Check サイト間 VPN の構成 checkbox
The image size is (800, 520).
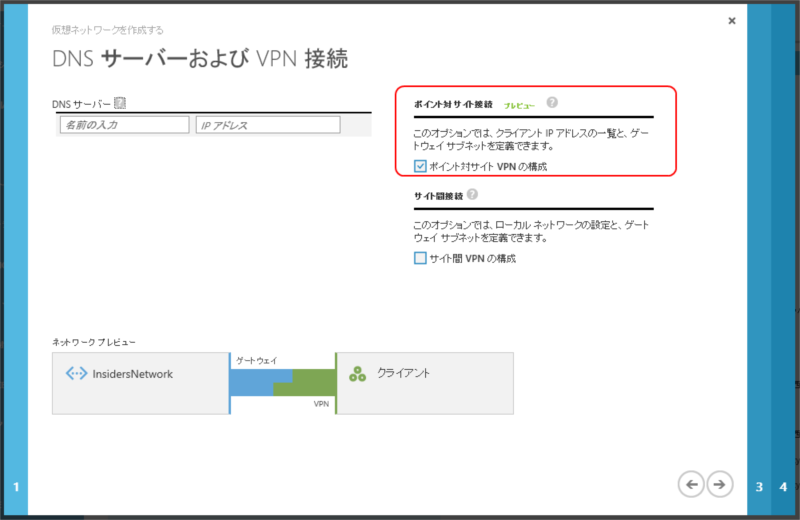(420, 258)
